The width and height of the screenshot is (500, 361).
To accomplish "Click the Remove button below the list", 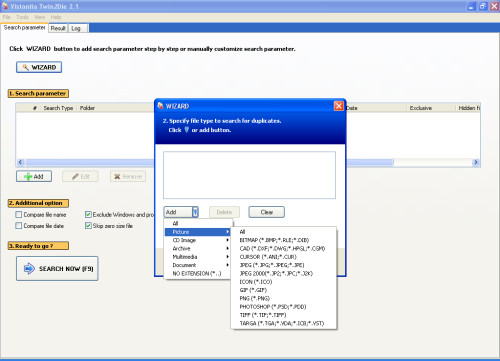I will tap(128, 176).
